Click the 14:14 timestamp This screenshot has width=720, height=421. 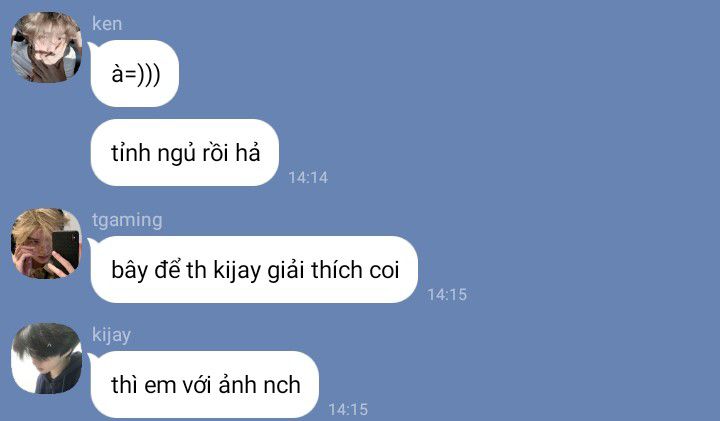tap(308, 177)
